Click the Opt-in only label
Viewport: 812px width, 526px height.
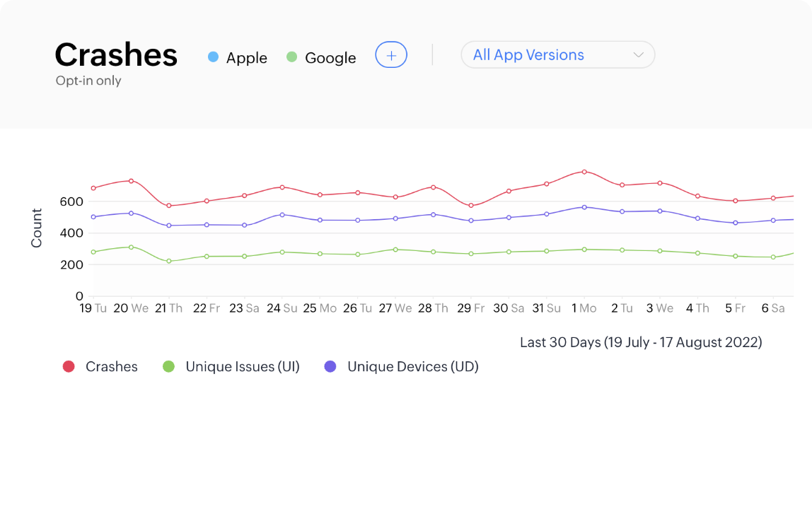[x=88, y=81]
